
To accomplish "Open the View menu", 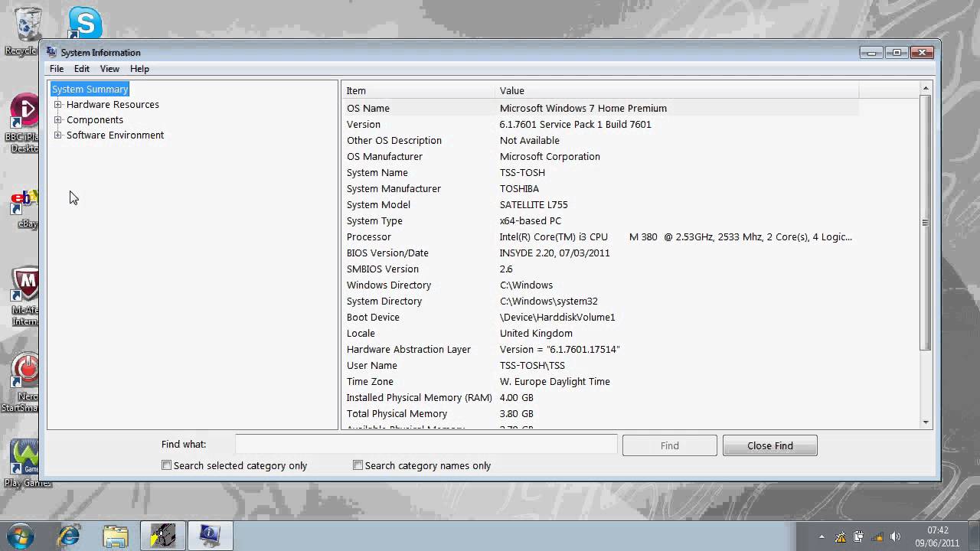I will coord(109,68).
